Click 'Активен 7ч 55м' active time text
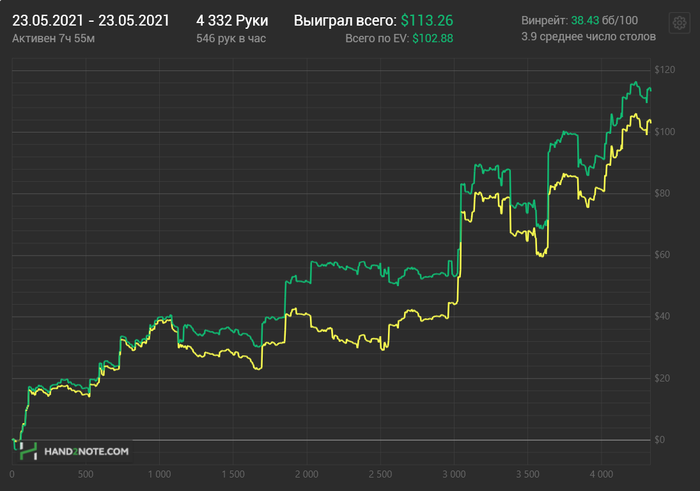The image size is (700, 491). pos(54,38)
